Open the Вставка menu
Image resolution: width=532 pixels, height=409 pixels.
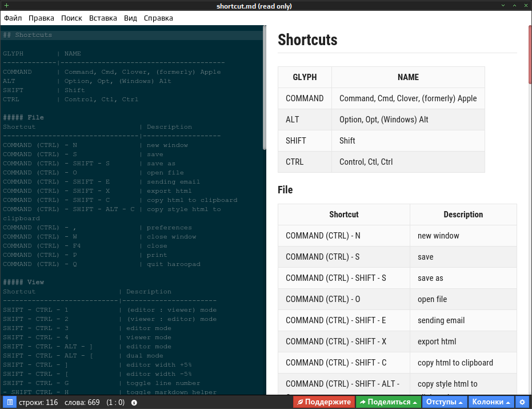point(103,18)
